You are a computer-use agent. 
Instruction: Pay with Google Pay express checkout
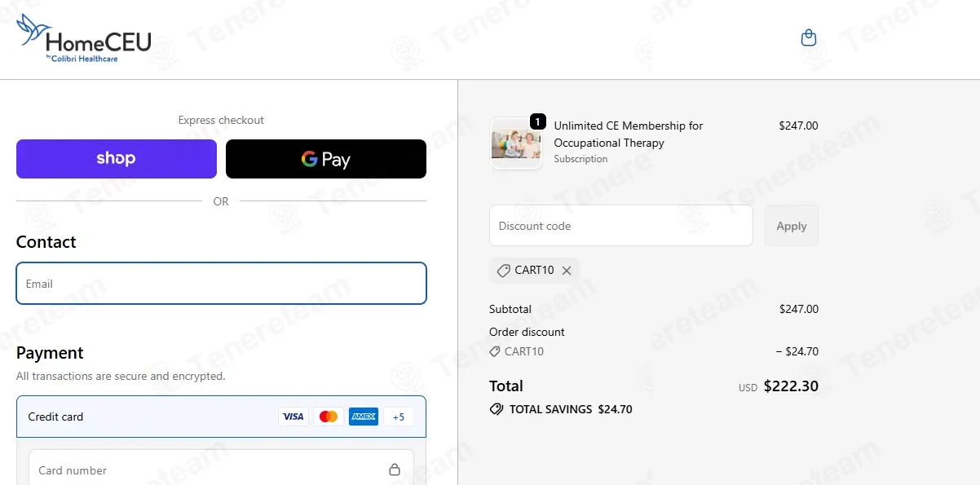[326, 159]
